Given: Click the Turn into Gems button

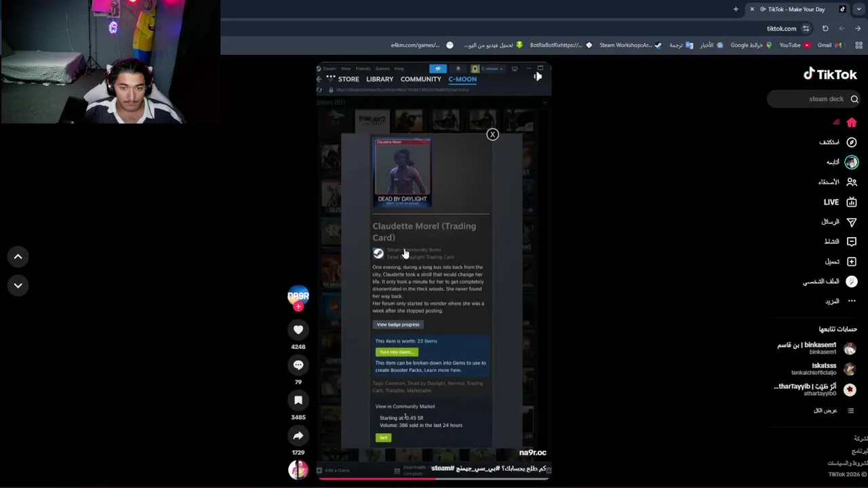Looking at the screenshot, I should [397, 352].
